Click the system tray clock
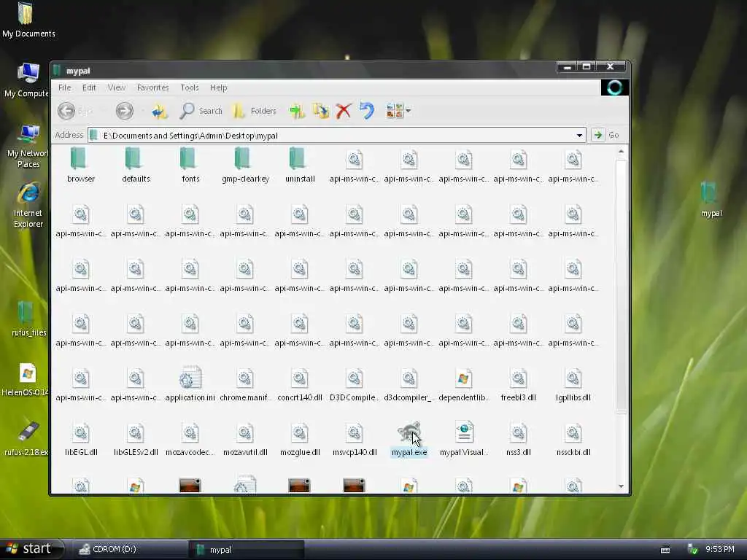Viewport: 747px width, 560px height. [719, 549]
